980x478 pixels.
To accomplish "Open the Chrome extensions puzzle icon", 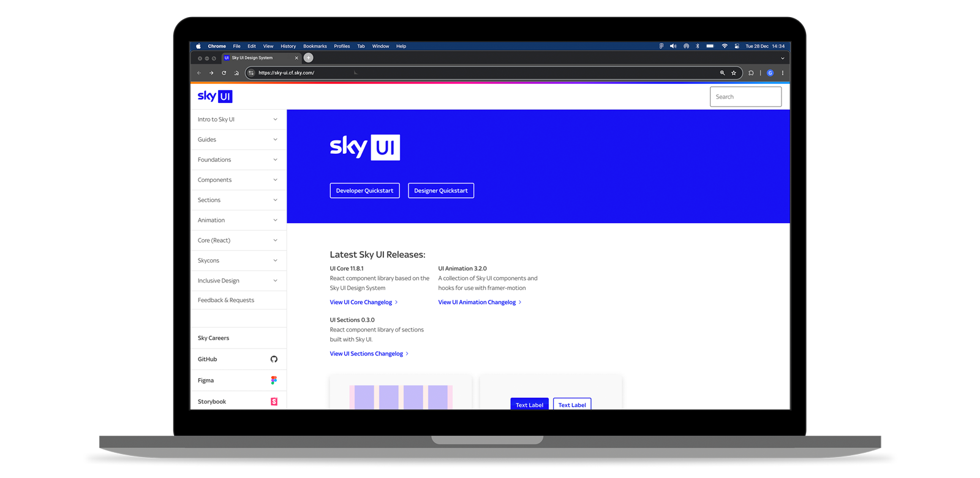I will [751, 73].
